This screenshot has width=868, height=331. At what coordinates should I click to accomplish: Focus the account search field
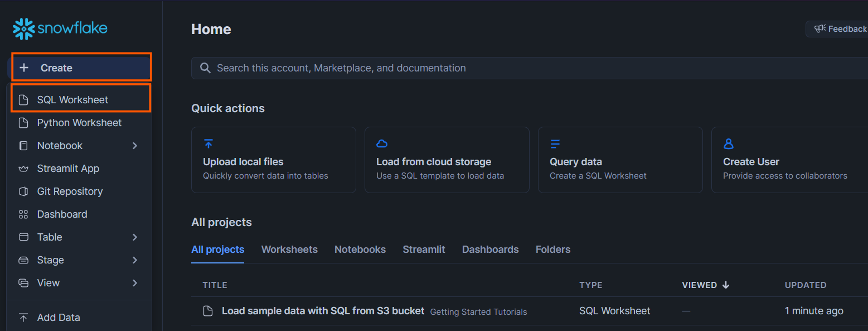click(x=530, y=68)
